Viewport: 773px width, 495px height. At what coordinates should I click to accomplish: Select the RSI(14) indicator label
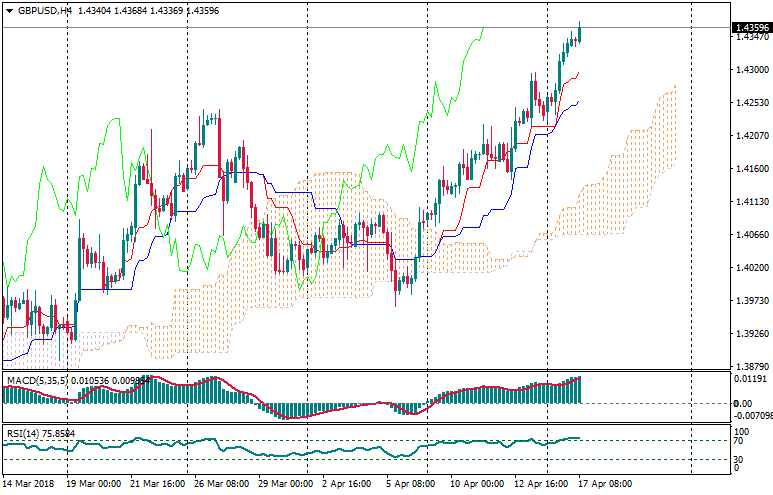(x=26, y=433)
